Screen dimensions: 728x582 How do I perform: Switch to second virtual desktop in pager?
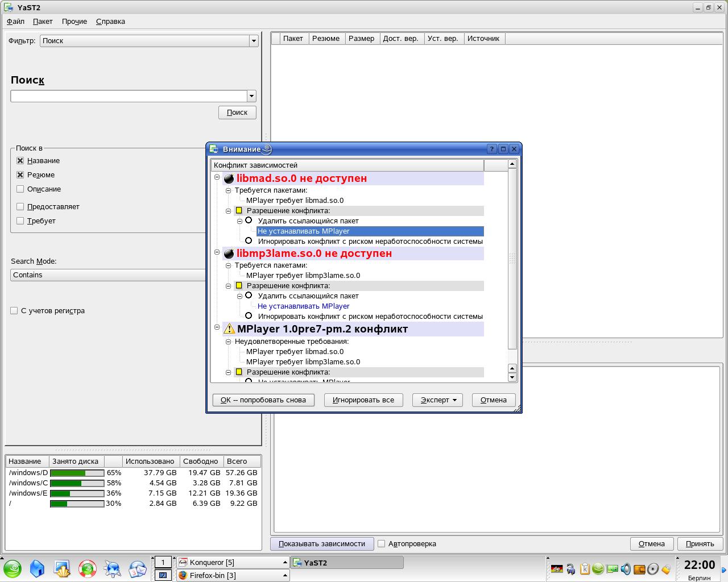163,575
